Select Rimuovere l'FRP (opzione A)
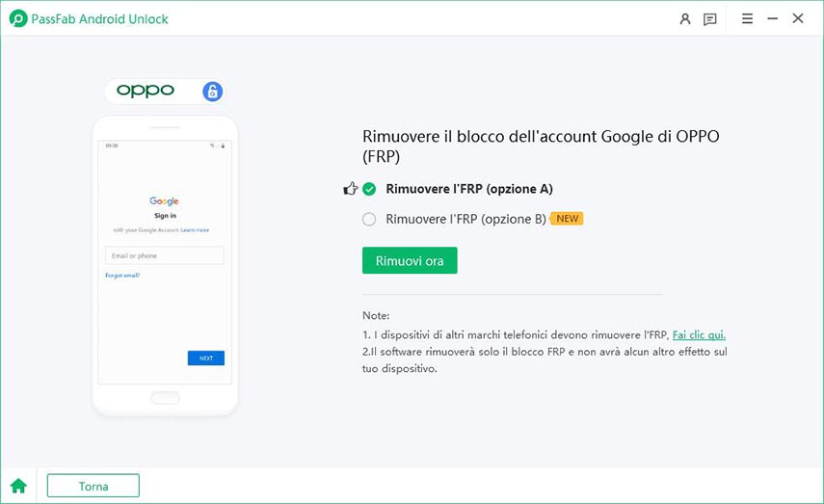This screenshot has height=504, width=824. (x=369, y=189)
